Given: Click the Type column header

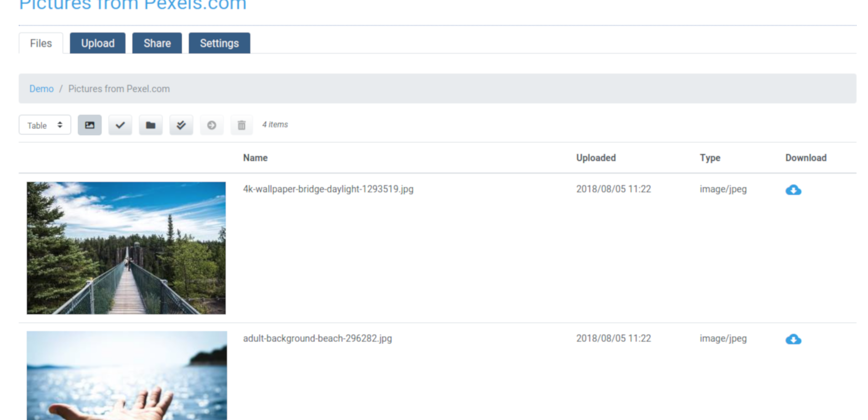Looking at the screenshot, I should 710,158.
